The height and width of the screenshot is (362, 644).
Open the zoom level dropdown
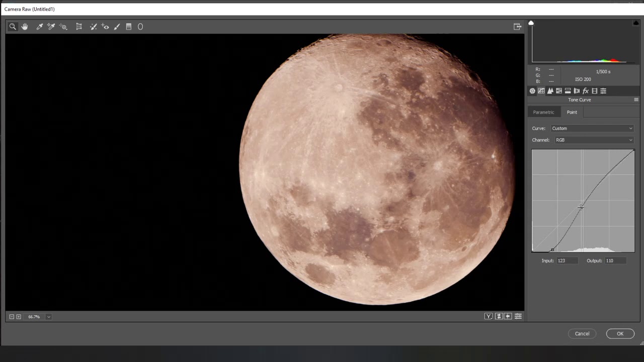[48, 317]
